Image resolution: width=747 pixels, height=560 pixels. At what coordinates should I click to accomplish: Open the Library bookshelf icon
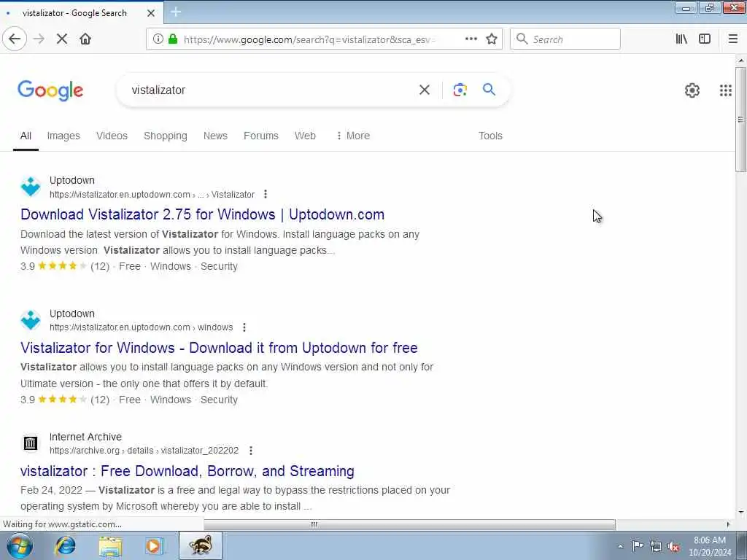[x=681, y=39]
